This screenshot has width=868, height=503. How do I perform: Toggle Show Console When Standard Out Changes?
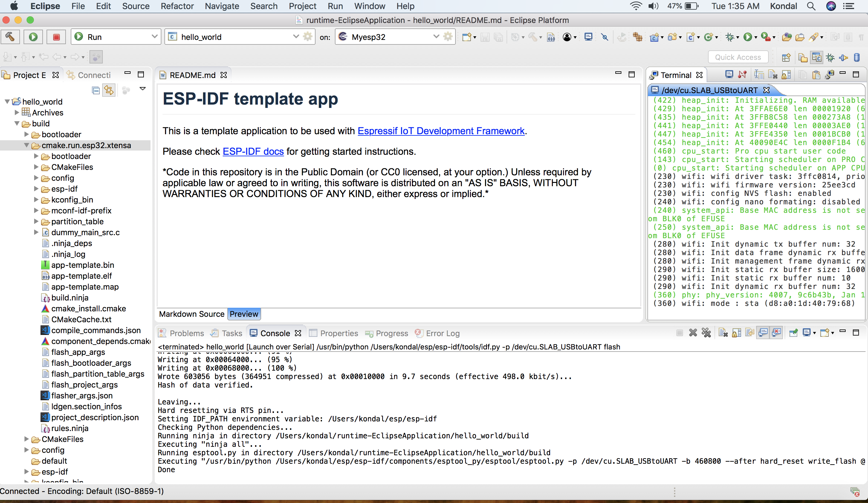pos(763,333)
